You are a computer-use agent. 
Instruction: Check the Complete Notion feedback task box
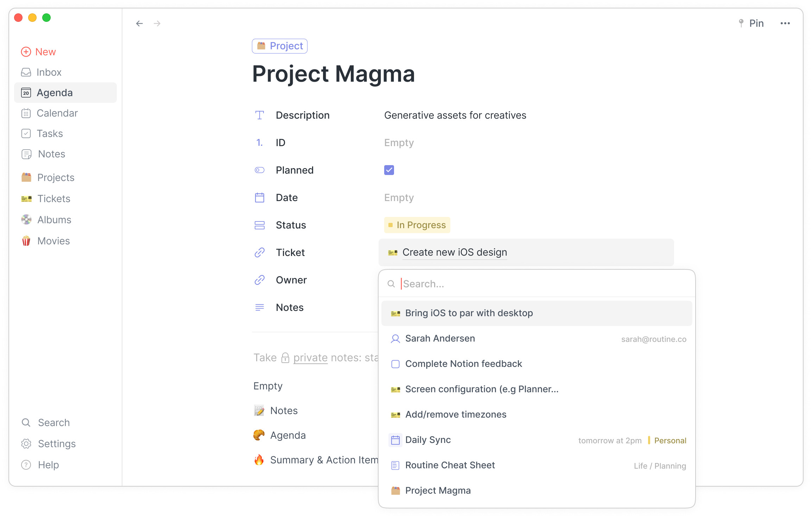click(395, 364)
